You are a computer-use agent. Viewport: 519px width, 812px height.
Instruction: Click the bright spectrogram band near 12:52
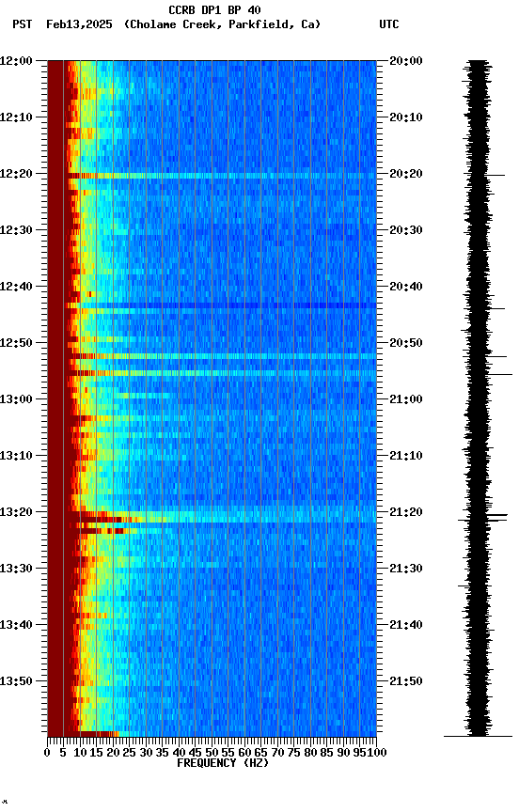tap(221, 356)
